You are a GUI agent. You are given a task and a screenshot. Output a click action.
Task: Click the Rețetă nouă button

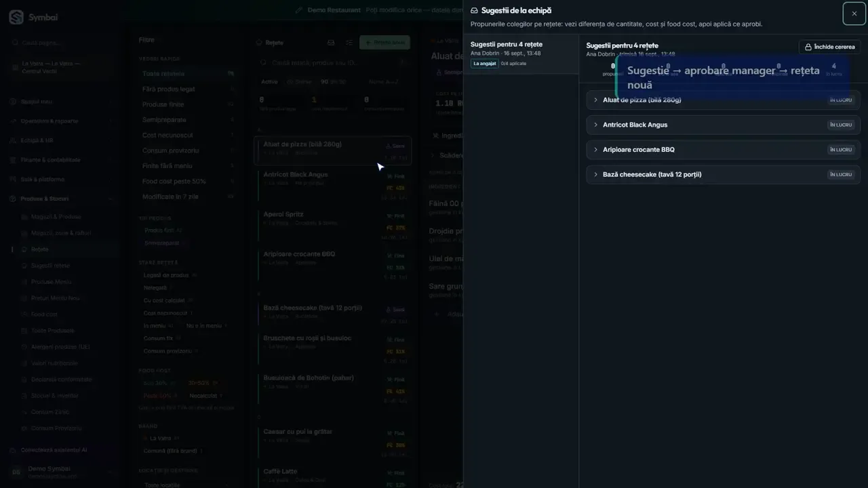coord(384,43)
